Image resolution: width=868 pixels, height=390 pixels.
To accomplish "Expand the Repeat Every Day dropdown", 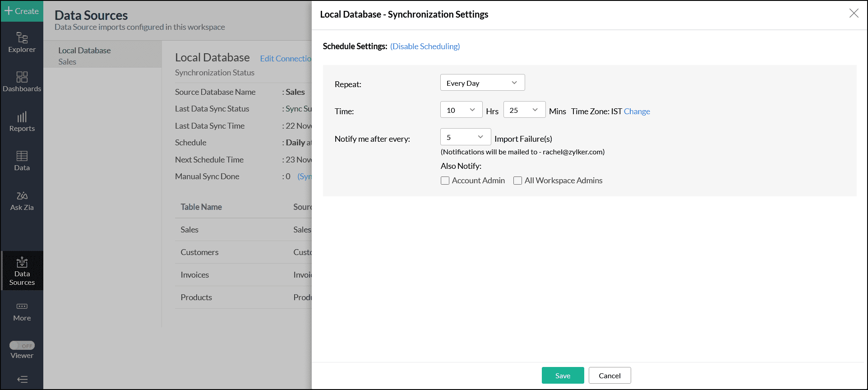I will 482,83.
